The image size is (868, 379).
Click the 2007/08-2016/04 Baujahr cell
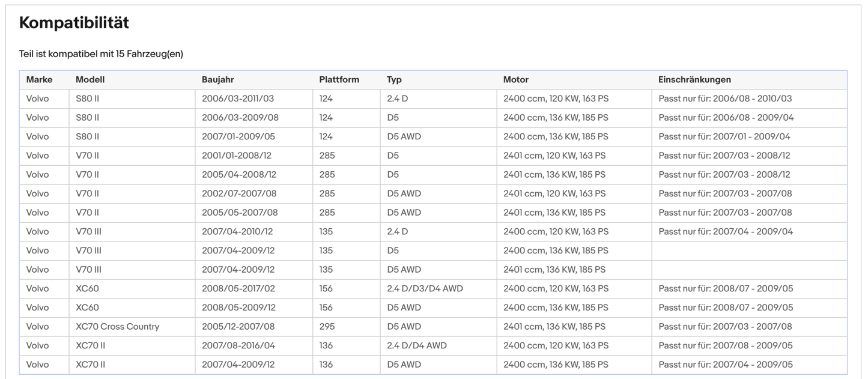point(238,345)
